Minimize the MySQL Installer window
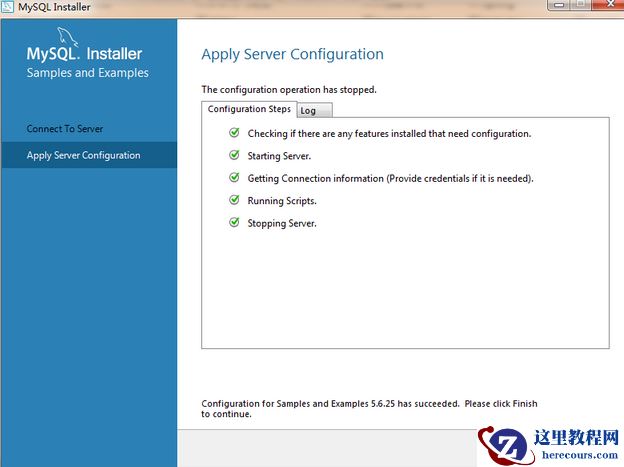Screen dimensions: 624x467 559,5
